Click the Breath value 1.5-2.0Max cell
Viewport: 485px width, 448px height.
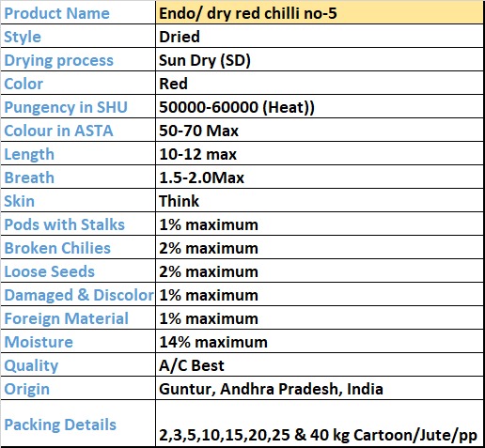point(320,178)
